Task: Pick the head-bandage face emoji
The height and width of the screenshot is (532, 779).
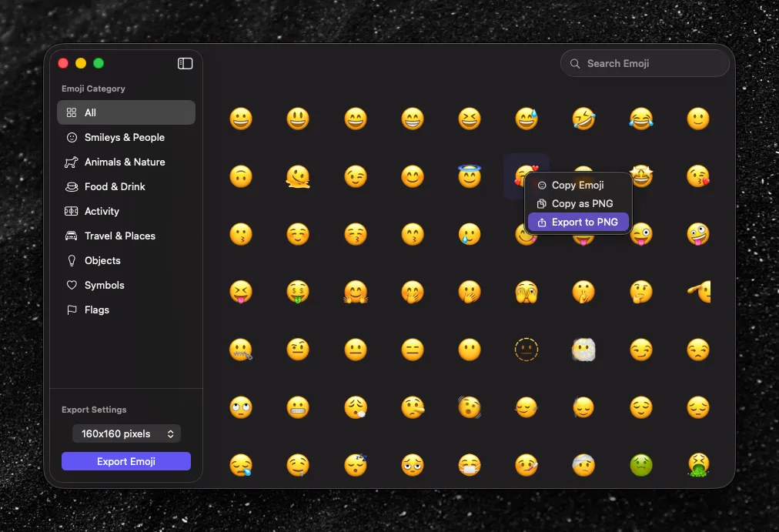Action: pyautogui.click(x=583, y=465)
